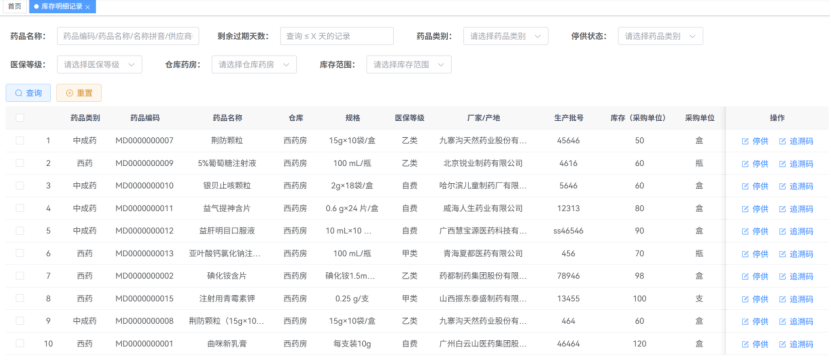831x360 pixels.
Task: Click 停供 icon for 注射用青霉素钾 row
Action: click(745, 299)
